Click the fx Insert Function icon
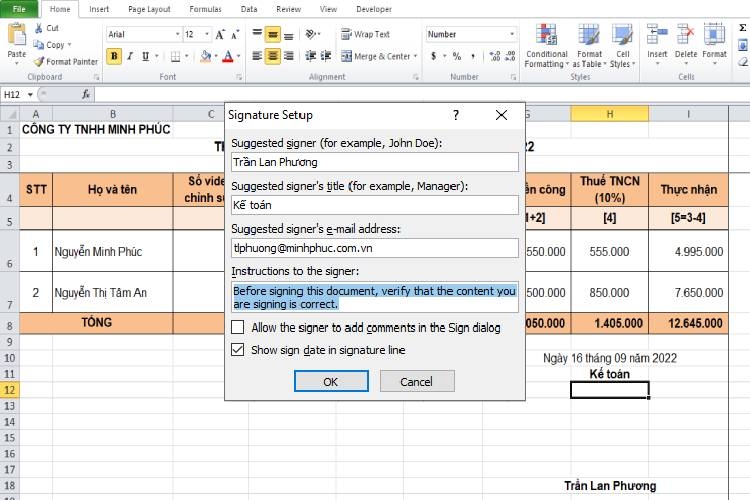Image resolution: width=750 pixels, height=500 pixels. point(86,94)
